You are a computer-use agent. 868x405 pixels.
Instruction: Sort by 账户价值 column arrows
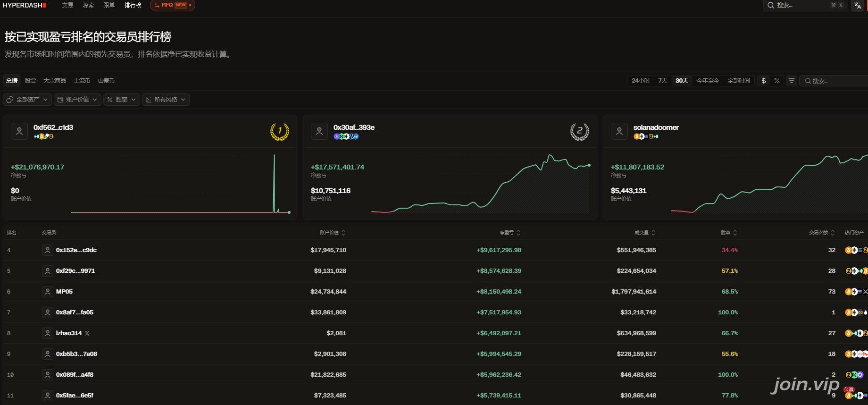click(x=343, y=233)
